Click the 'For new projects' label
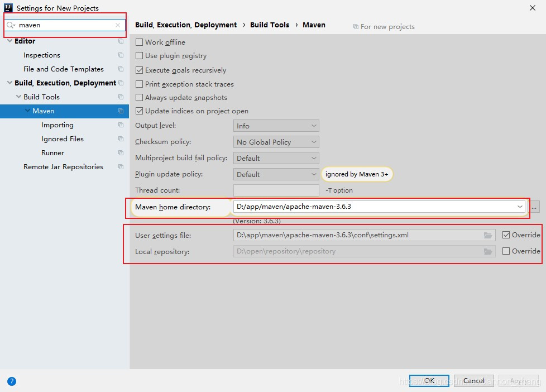This screenshot has height=392, width=546. pos(387,26)
